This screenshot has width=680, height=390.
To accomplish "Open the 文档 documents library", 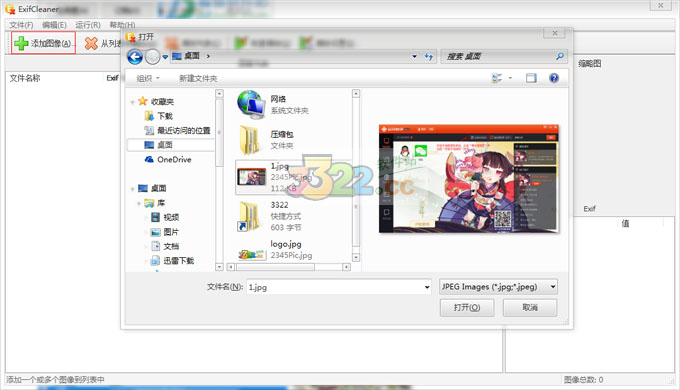I will (165, 246).
